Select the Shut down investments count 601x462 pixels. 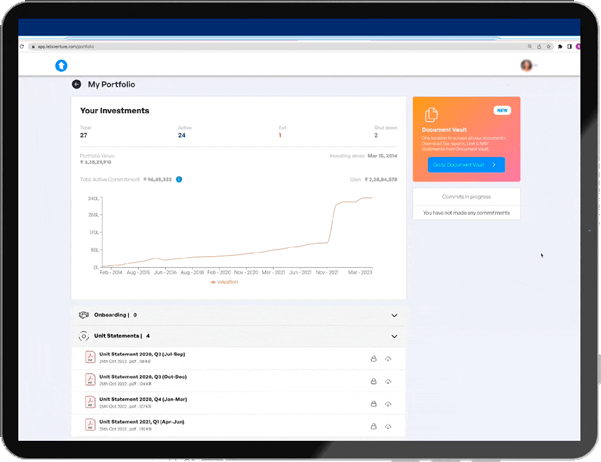click(x=376, y=134)
